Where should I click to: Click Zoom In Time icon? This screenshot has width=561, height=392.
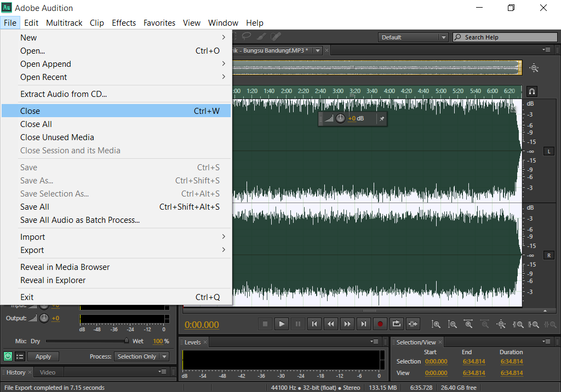pos(468,325)
